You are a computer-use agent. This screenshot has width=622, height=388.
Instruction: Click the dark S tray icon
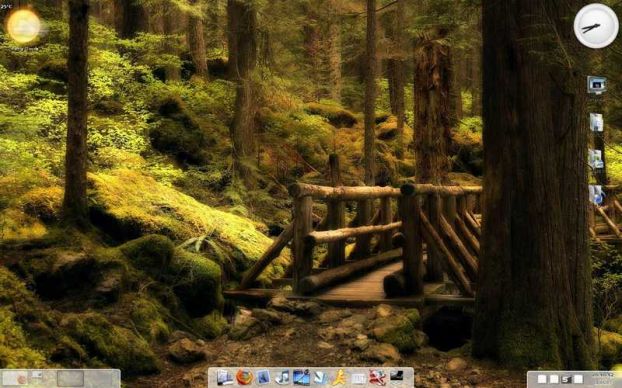point(566,380)
